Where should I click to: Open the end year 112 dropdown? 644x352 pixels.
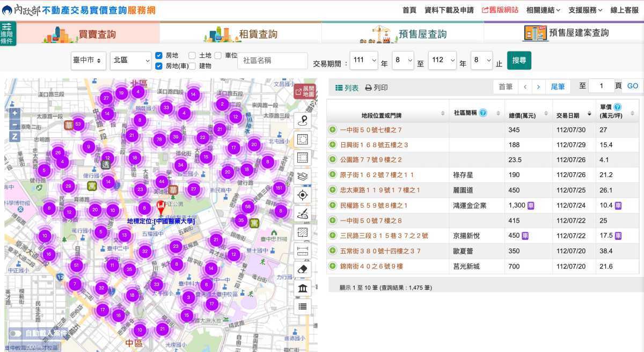(442, 60)
